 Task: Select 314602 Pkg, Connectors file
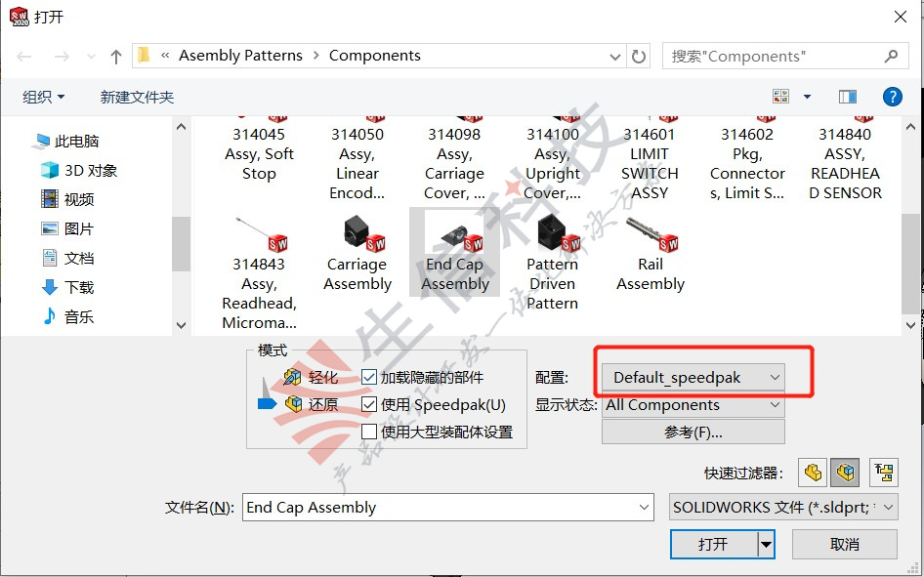(747, 159)
